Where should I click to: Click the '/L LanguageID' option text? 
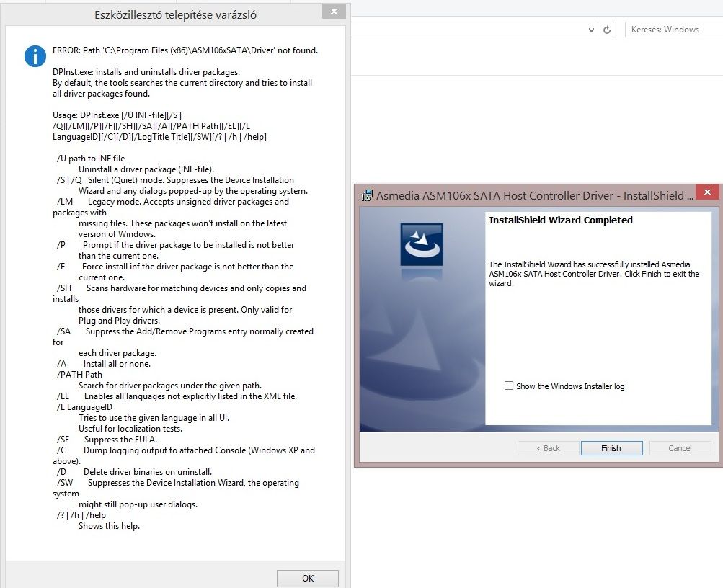click(84, 407)
